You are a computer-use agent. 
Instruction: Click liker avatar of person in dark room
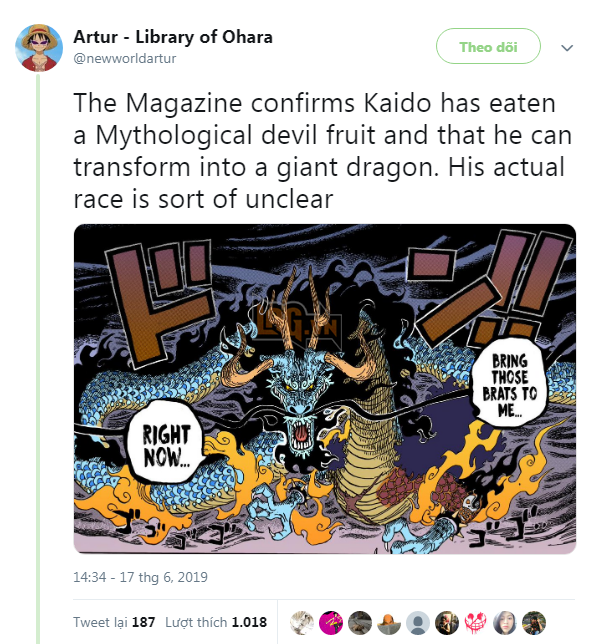tap(447, 623)
